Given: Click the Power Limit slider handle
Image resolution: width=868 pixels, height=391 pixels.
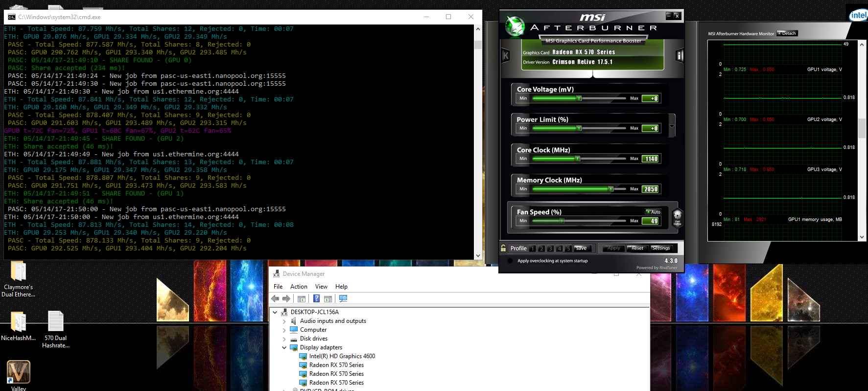Looking at the screenshot, I should click(579, 128).
